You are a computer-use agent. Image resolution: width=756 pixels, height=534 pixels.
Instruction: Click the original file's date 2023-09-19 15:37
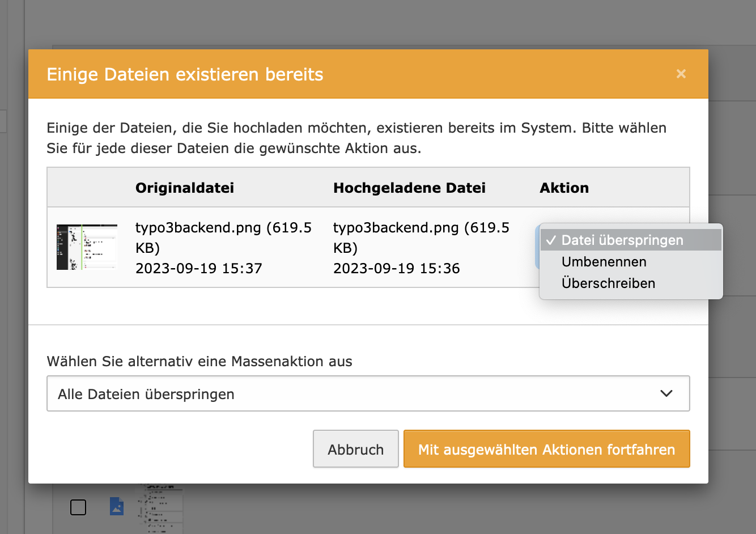click(199, 269)
